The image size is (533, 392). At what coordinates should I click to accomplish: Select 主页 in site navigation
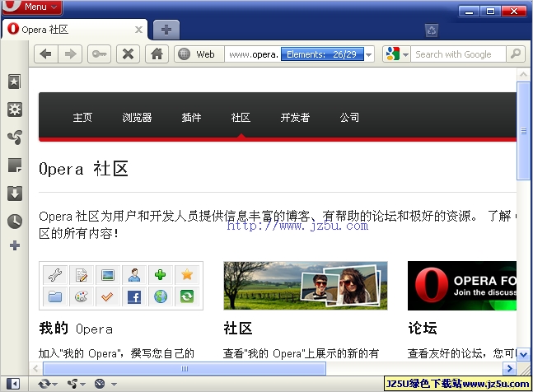[x=82, y=118]
